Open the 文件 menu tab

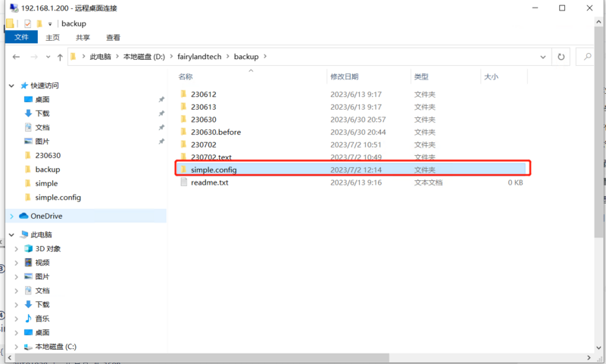click(20, 37)
